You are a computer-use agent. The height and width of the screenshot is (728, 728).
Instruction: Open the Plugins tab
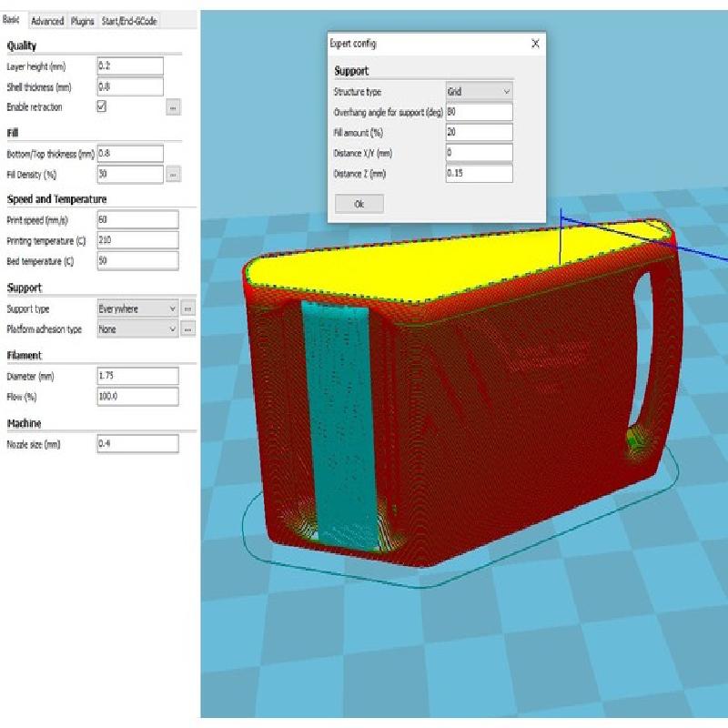(x=82, y=21)
